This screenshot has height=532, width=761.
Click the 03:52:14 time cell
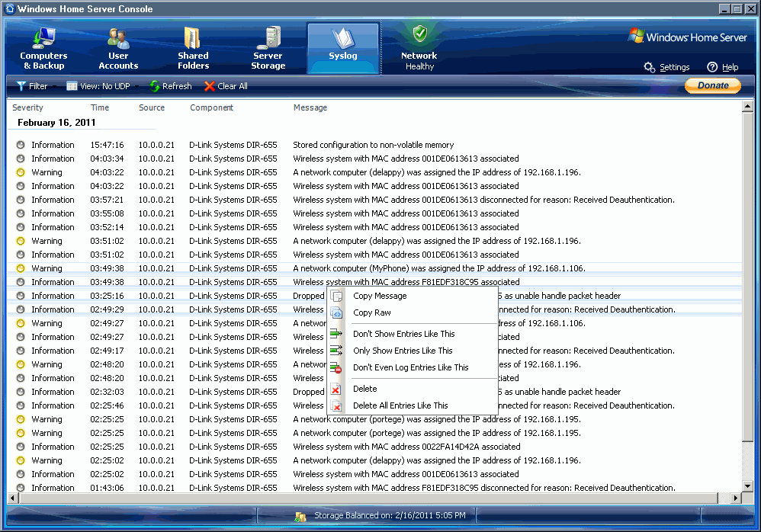107,227
